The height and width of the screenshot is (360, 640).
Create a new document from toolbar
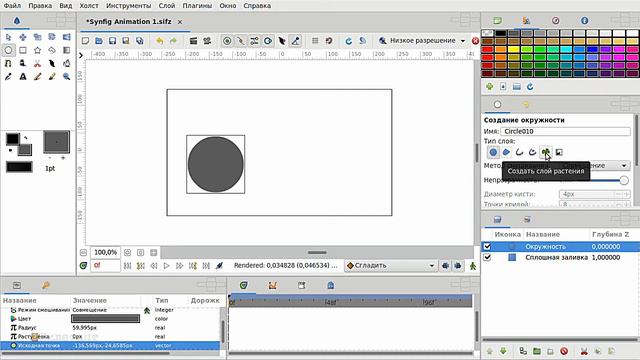(x=85, y=41)
